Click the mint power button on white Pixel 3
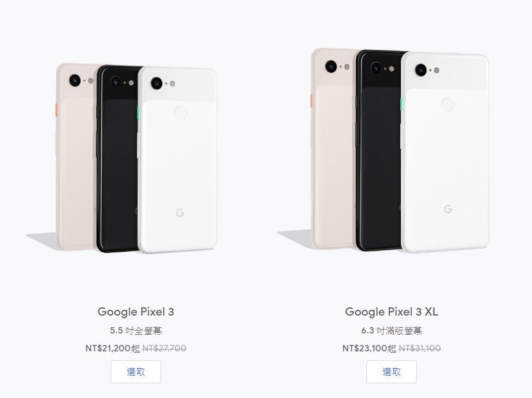The width and height of the screenshot is (532, 398). tap(138, 112)
